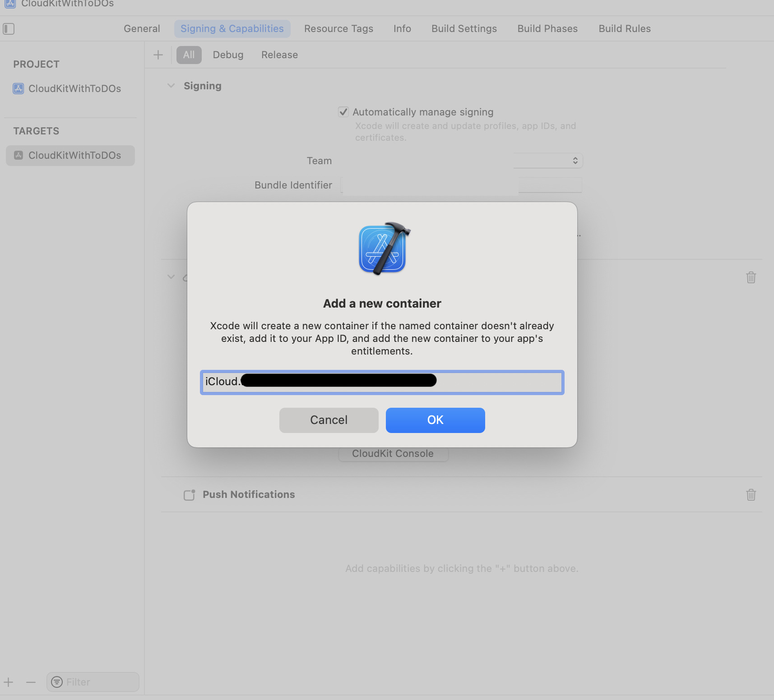Select the Release configuration filter
This screenshot has height=700, width=774.
point(279,55)
